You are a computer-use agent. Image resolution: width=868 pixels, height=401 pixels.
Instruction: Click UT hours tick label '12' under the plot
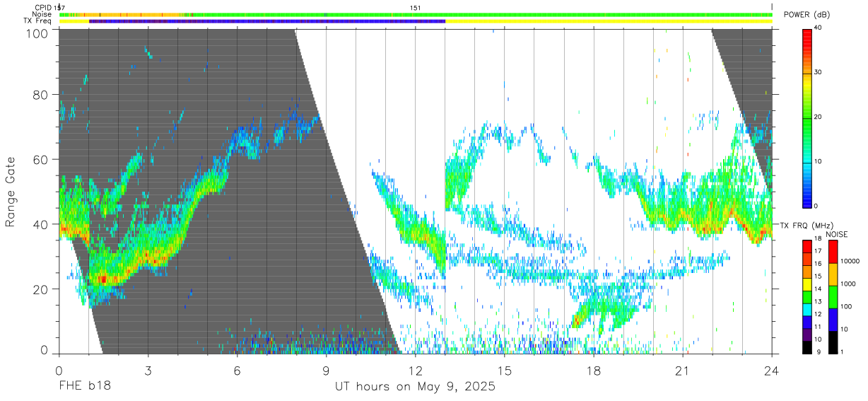[415, 371]
